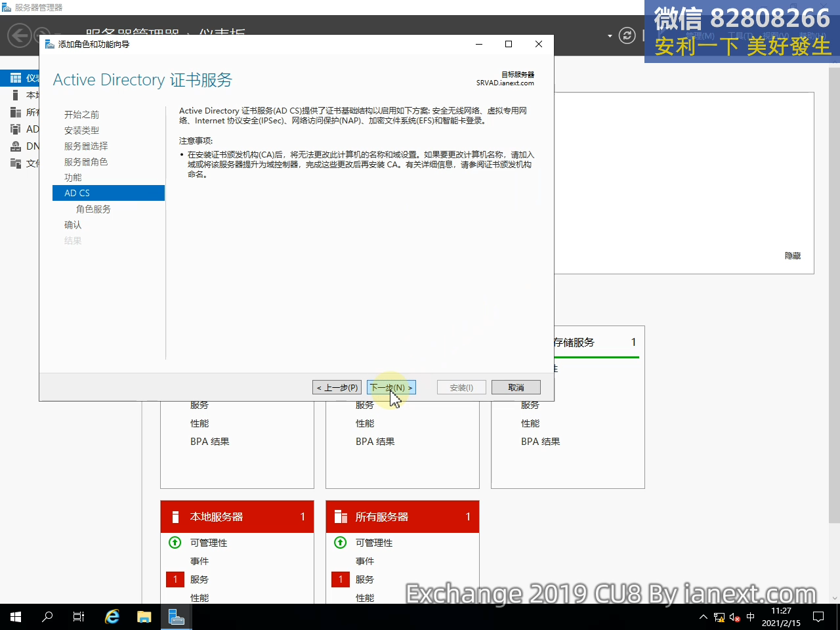Click the 上一步(P) previous button
Image resolution: width=840 pixels, height=630 pixels.
coord(337,388)
